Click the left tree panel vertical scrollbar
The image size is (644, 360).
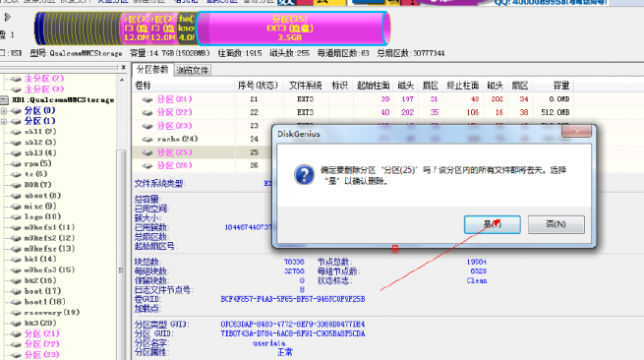pos(121,217)
